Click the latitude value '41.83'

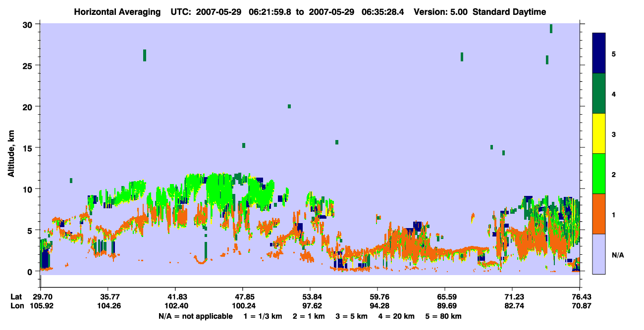(x=175, y=297)
